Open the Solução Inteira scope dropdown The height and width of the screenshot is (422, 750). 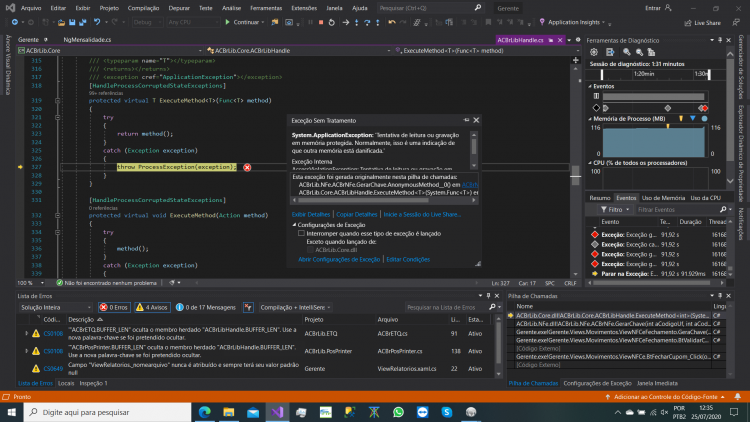(55, 307)
